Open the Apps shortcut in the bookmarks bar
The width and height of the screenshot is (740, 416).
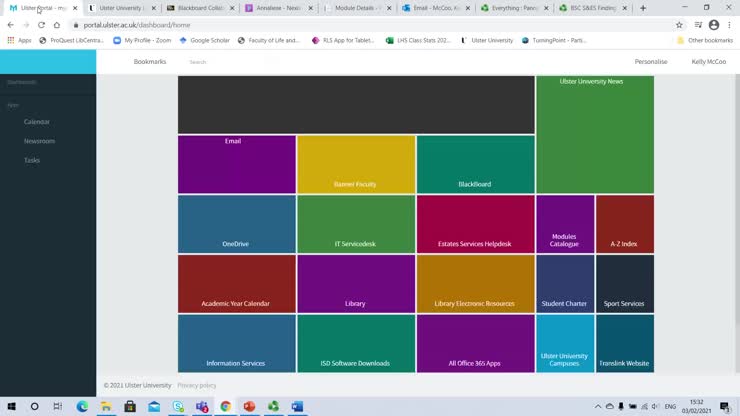19,41
